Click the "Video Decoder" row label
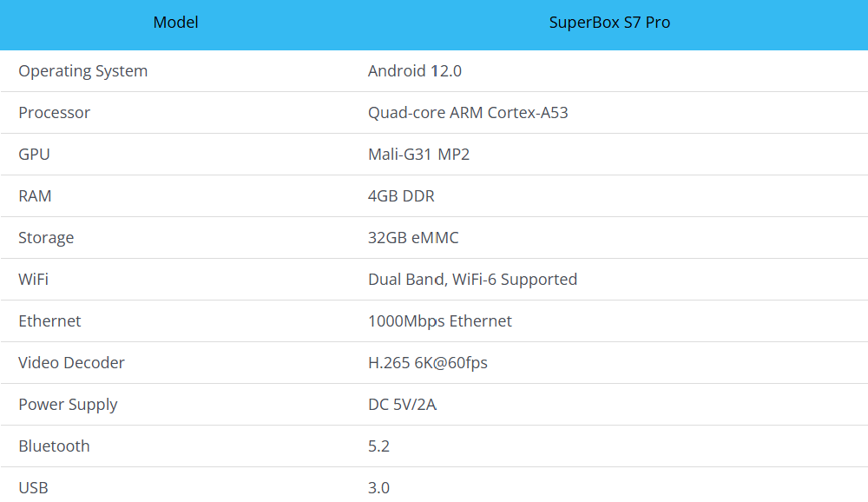The width and height of the screenshot is (868, 502). coord(71,363)
